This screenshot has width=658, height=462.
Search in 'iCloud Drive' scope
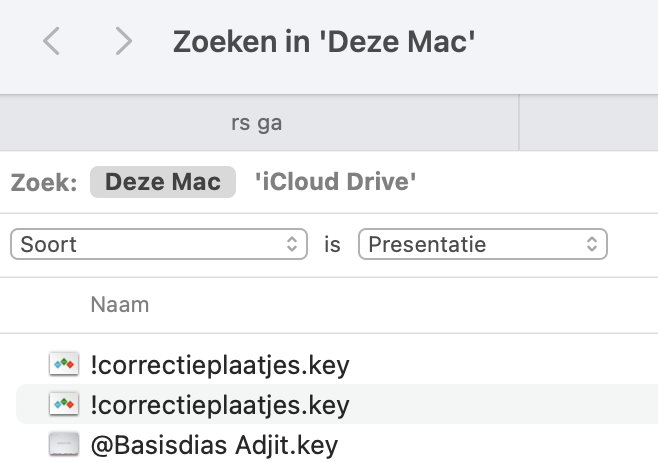click(335, 182)
